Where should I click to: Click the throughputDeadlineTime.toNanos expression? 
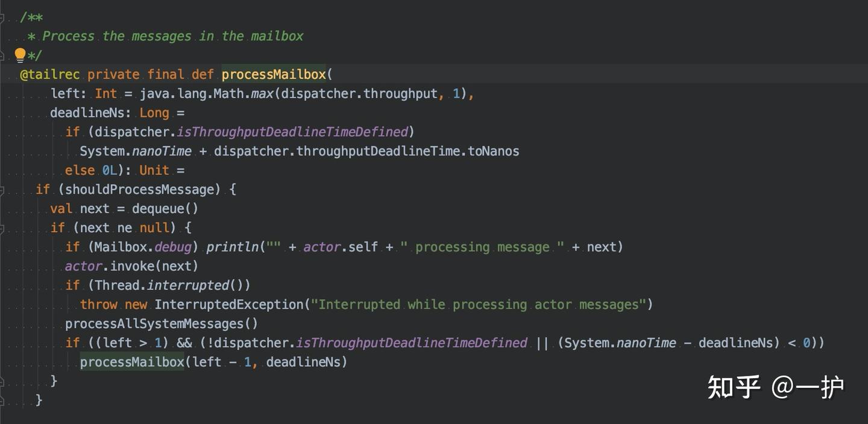click(x=407, y=151)
